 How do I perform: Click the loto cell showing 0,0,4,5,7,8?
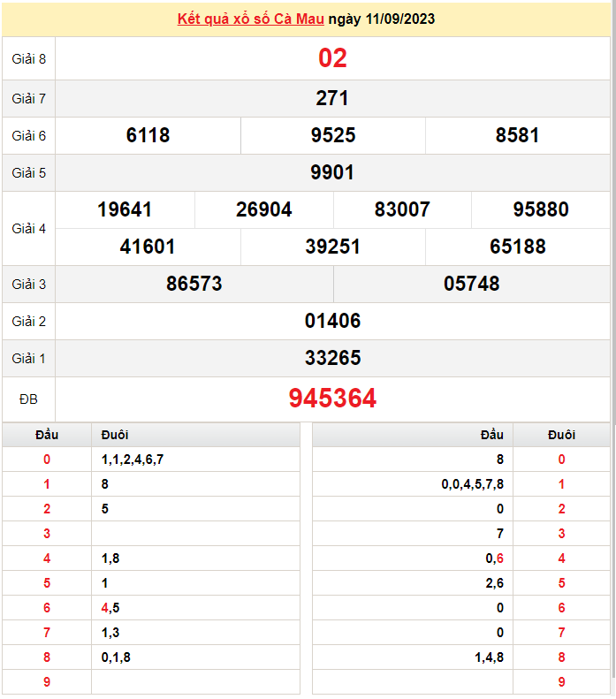tap(472, 484)
